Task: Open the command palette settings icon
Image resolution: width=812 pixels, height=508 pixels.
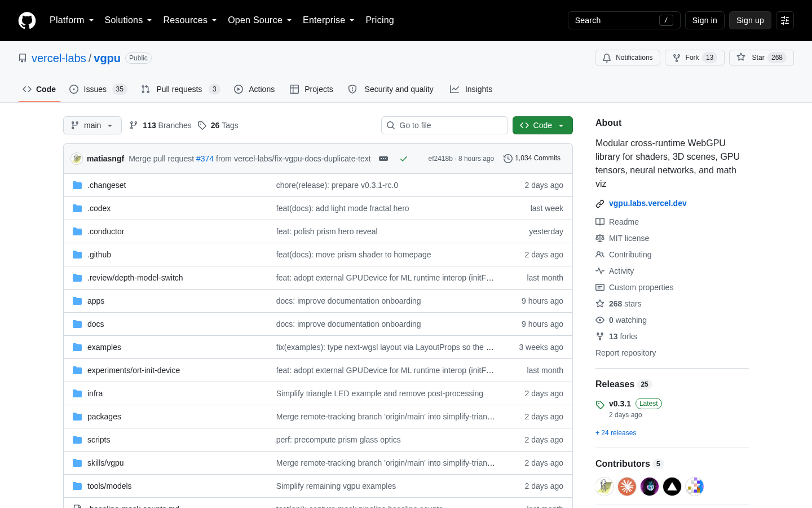Action: pyautogui.click(x=785, y=20)
